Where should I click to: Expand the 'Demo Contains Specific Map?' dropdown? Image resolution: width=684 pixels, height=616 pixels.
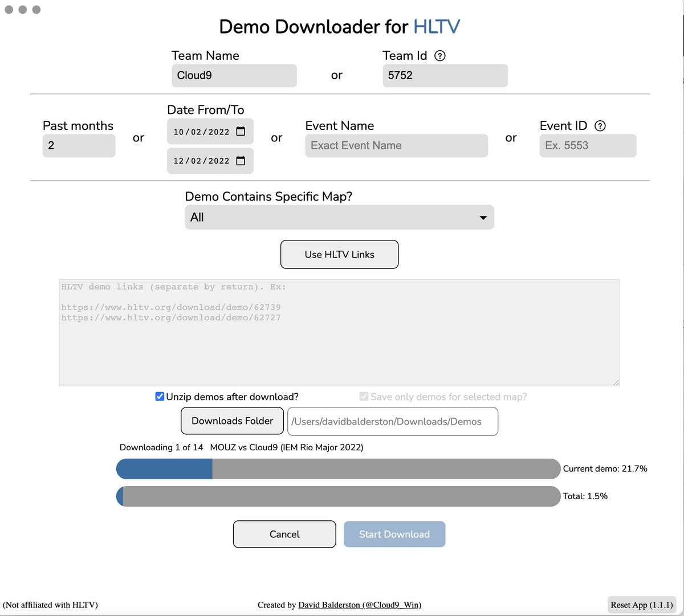(x=483, y=217)
